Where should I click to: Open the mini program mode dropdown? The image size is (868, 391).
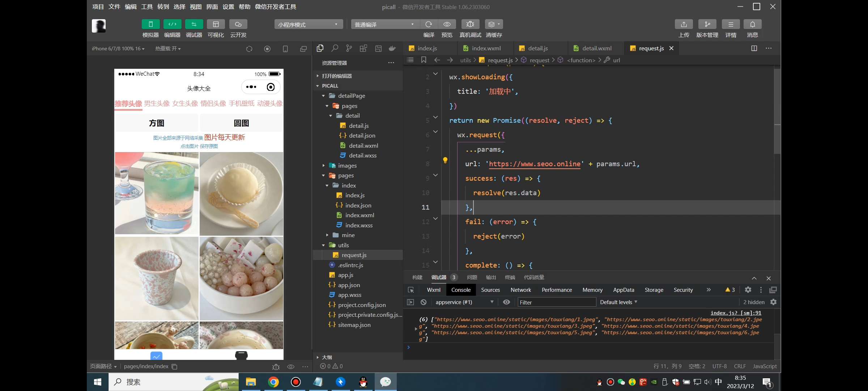[308, 24]
